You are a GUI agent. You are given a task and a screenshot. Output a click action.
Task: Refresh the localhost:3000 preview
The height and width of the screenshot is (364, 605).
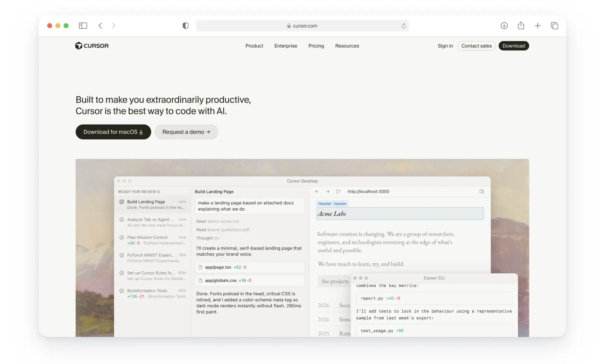[338, 191]
